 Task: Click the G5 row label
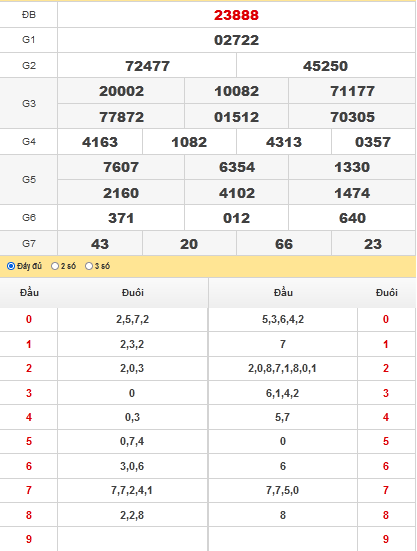[29, 180]
